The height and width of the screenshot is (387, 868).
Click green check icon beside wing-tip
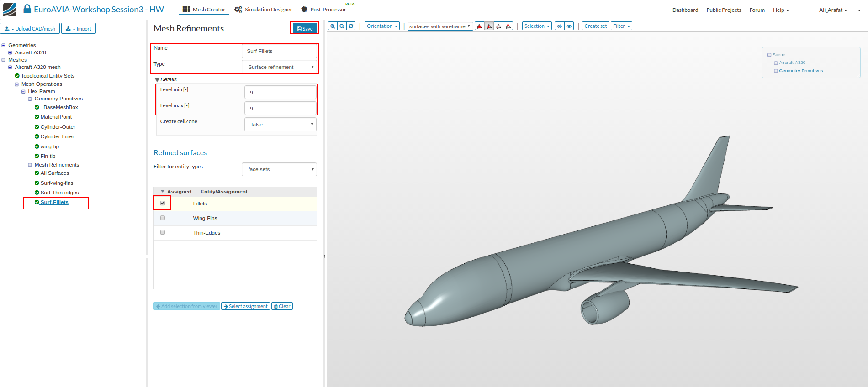(x=37, y=146)
